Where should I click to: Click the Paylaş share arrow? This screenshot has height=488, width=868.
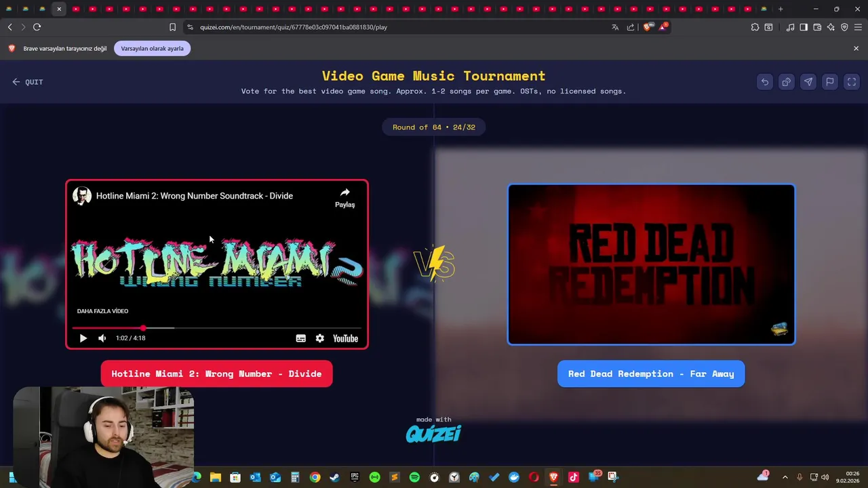pos(344,197)
